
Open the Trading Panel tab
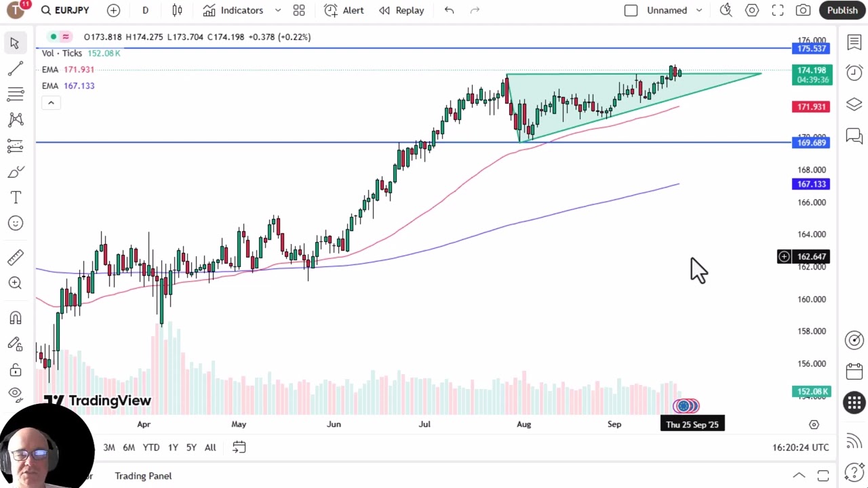coord(143,476)
